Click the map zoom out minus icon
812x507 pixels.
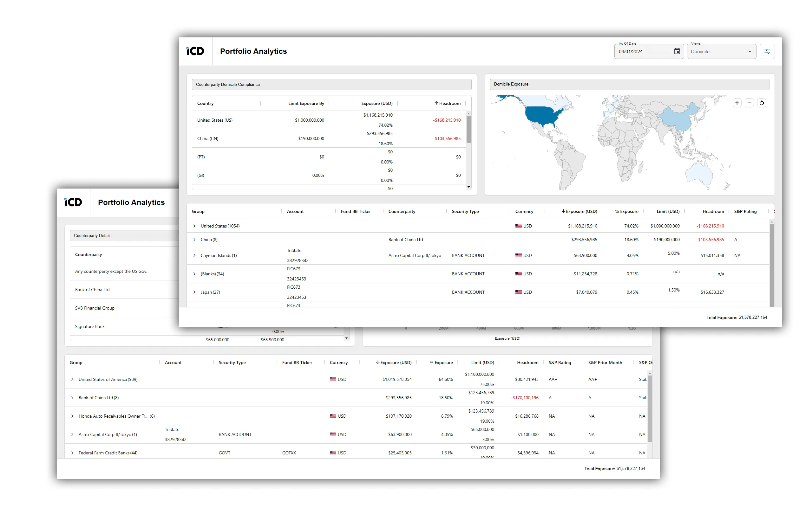coord(749,103)
